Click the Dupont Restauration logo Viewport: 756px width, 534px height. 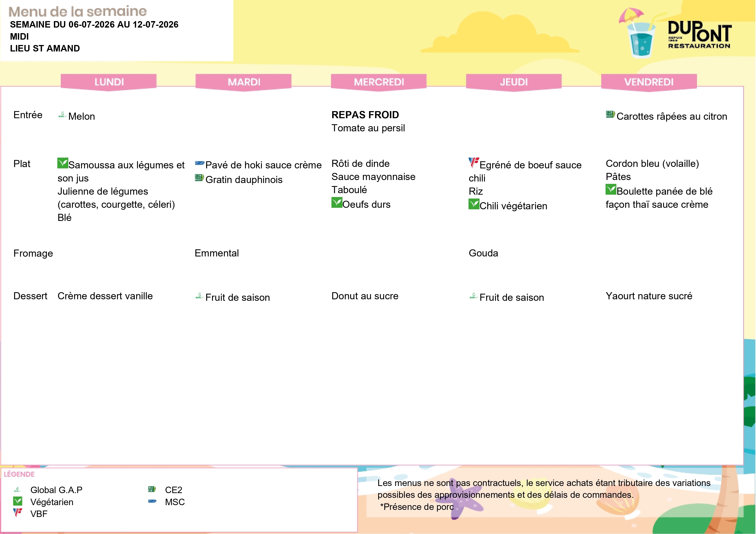tap(700, 34)
